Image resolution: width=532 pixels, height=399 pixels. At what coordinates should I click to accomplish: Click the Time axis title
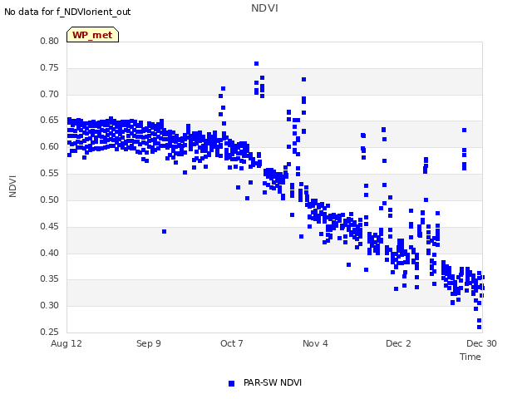click(x=470, y=357)
